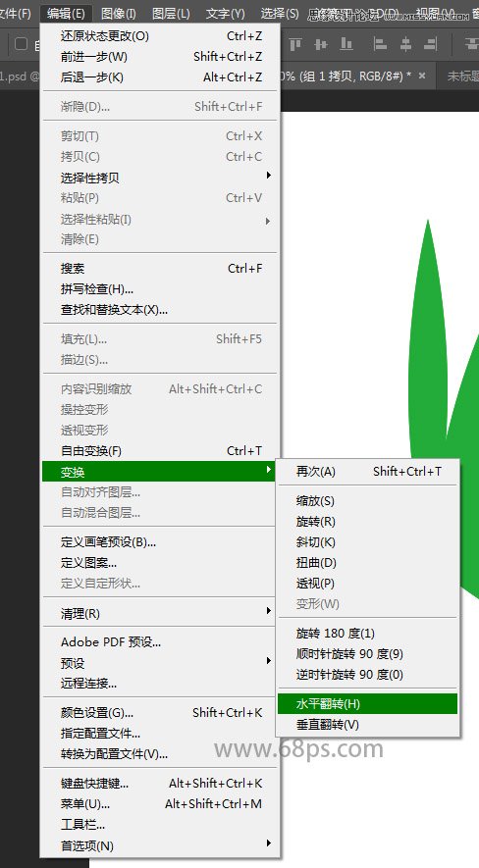
Task: Open 键盘快捷键... settings
Action: tap(161, 784)
